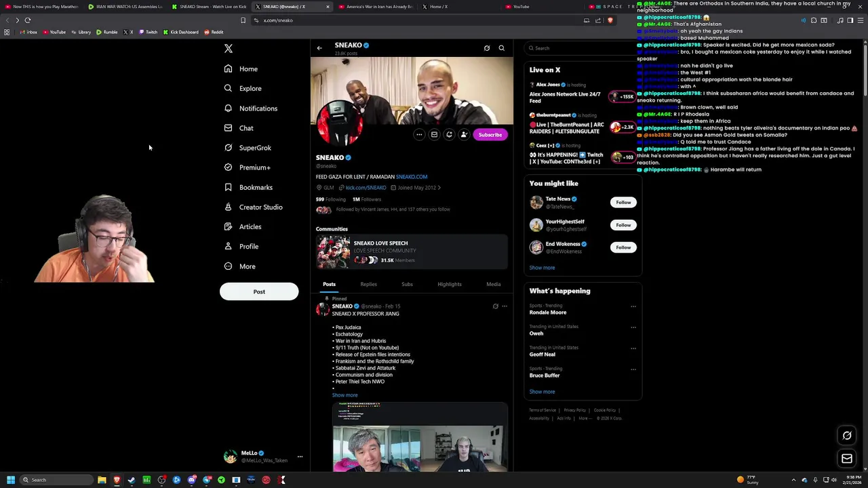Screen dimensions: 868x488
Task: Expand the pinned post with Show more
Action: [344, 395]
